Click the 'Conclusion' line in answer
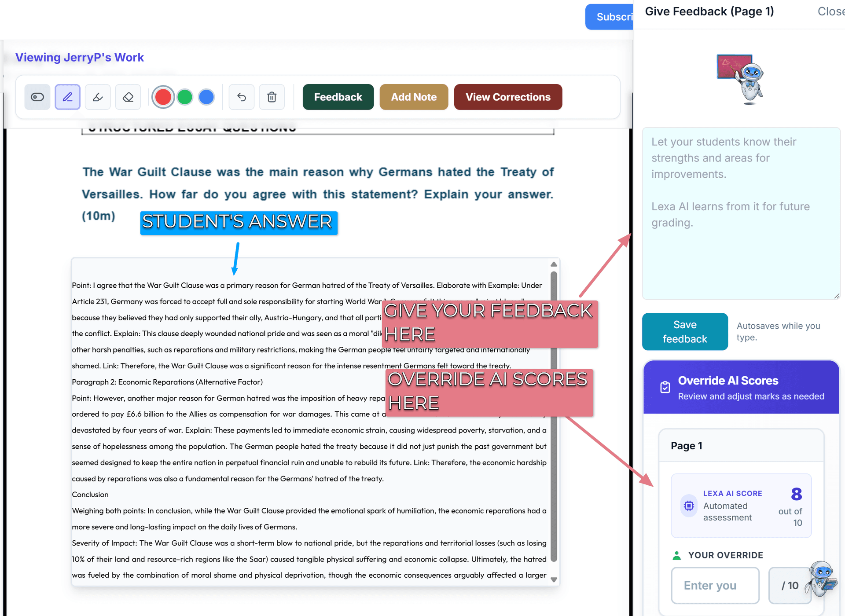Image resolution: width=845 pixels, height=616 pixels. [x=90, y=495]
